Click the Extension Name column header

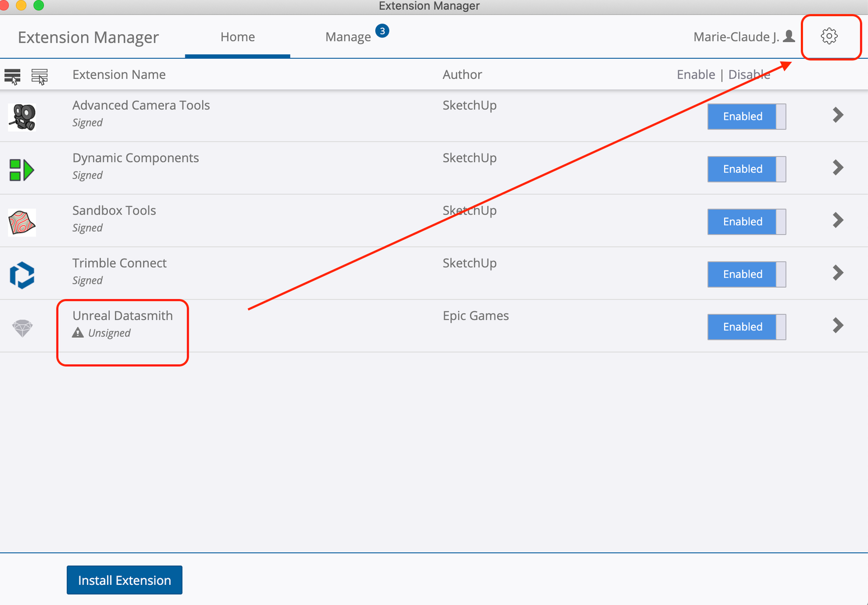(119, 75)
